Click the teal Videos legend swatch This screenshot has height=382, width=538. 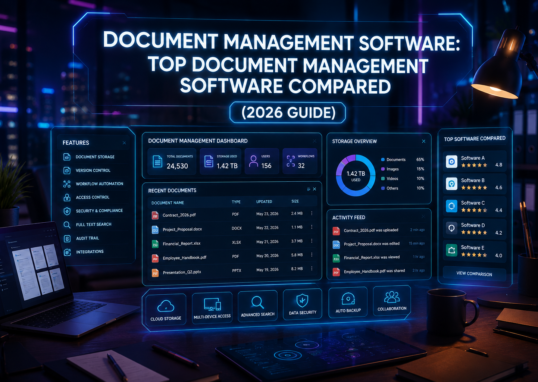[x=383, y=178]
